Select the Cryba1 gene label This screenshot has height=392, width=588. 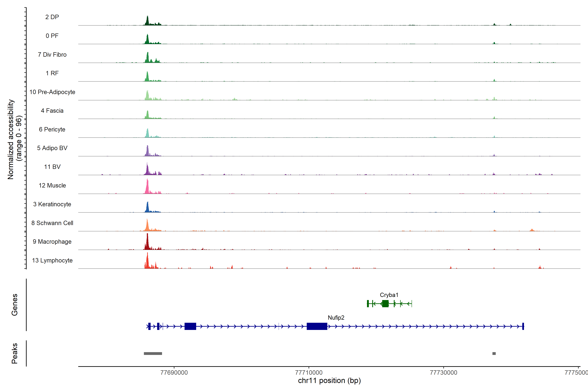(x=389, y=295)
